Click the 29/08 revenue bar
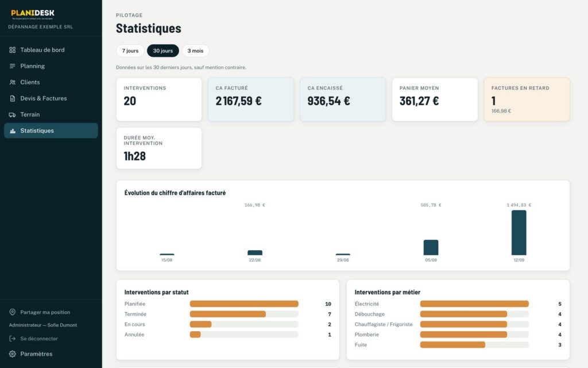The image size is (588, 368). (x=343, y=255)
